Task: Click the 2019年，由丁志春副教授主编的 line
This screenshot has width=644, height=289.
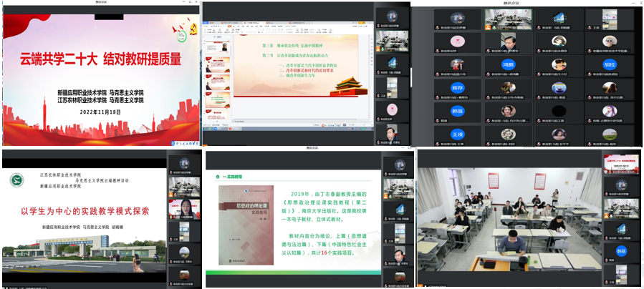Action: pyautogui.click(x=329, y=193)
